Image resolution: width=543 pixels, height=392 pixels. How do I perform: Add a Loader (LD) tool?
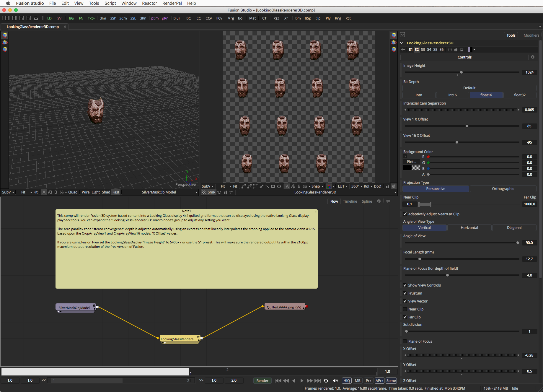[49, 18]
